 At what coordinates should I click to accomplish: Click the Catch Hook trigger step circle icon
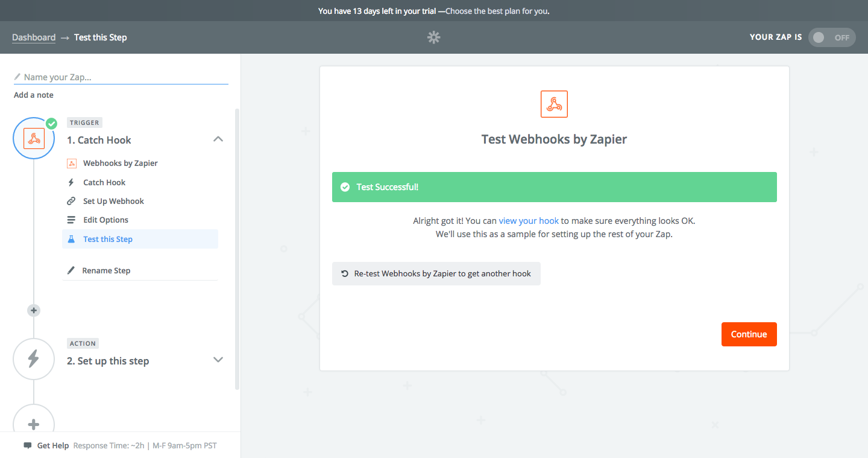(34, 138)
